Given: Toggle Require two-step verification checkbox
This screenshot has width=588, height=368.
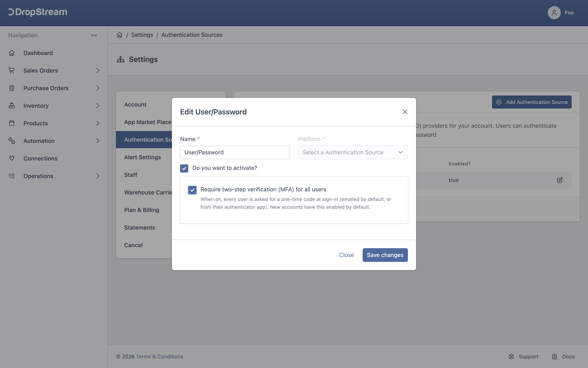Looking at the screenshot, I should [192, 190].
